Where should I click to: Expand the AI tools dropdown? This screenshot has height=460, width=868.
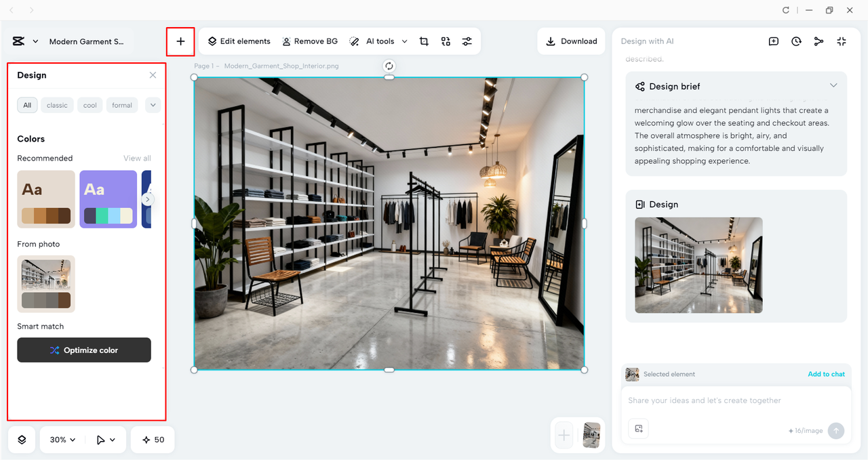coord(405,41)
